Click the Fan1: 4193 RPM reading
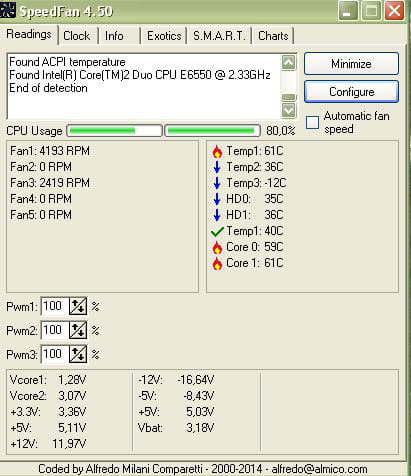The height and width of the screenshot is (476, 411). [x=50, y=151]
